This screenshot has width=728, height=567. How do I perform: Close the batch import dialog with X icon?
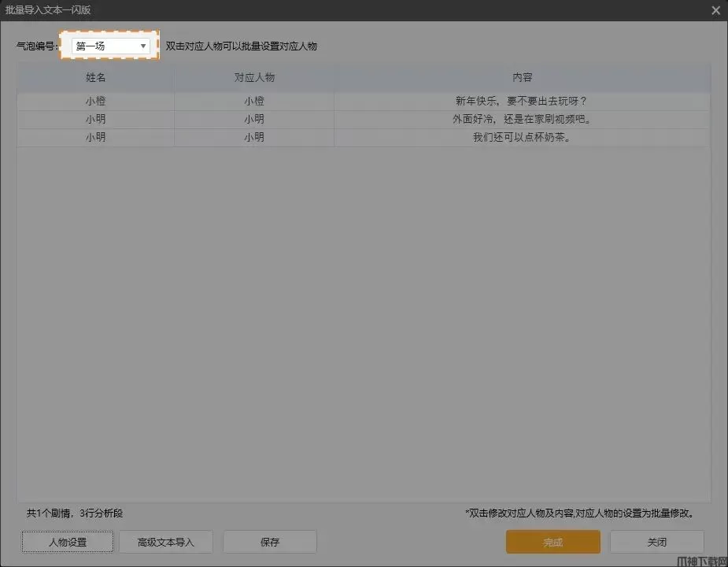click(715, 10)
